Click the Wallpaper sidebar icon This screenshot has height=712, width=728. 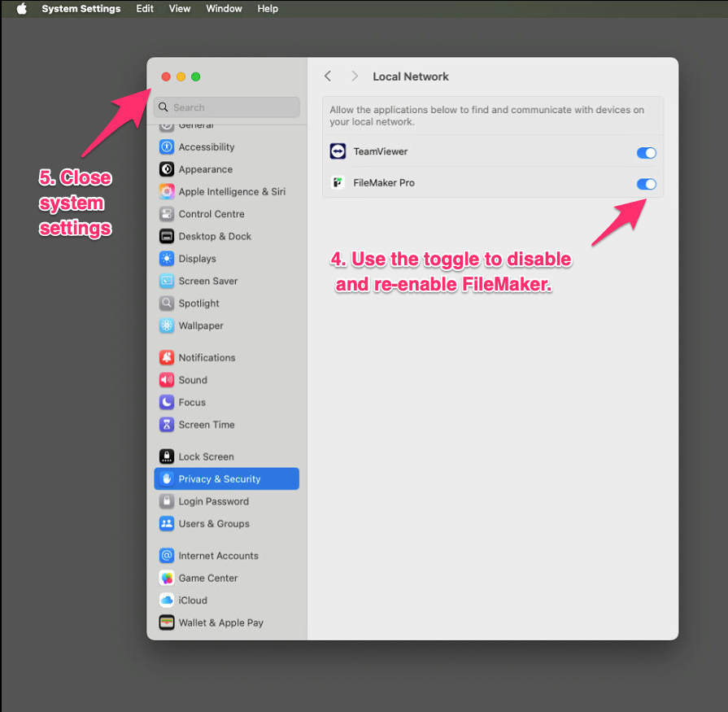[x=167, y=325]
